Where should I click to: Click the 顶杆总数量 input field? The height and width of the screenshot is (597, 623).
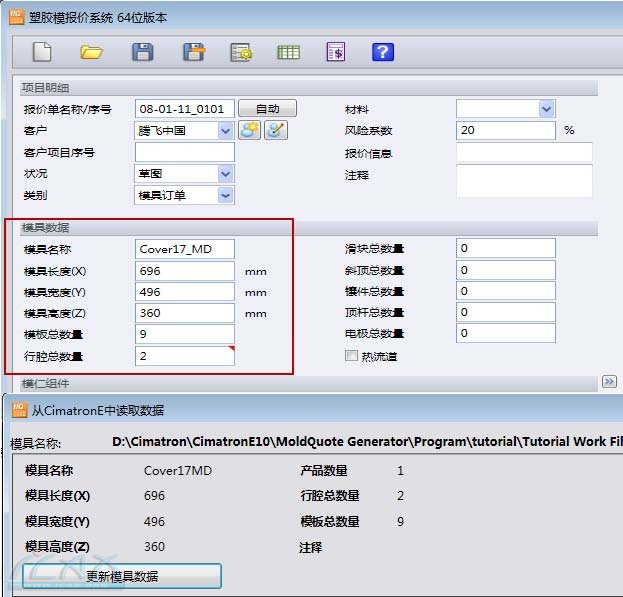coord(505,312)
